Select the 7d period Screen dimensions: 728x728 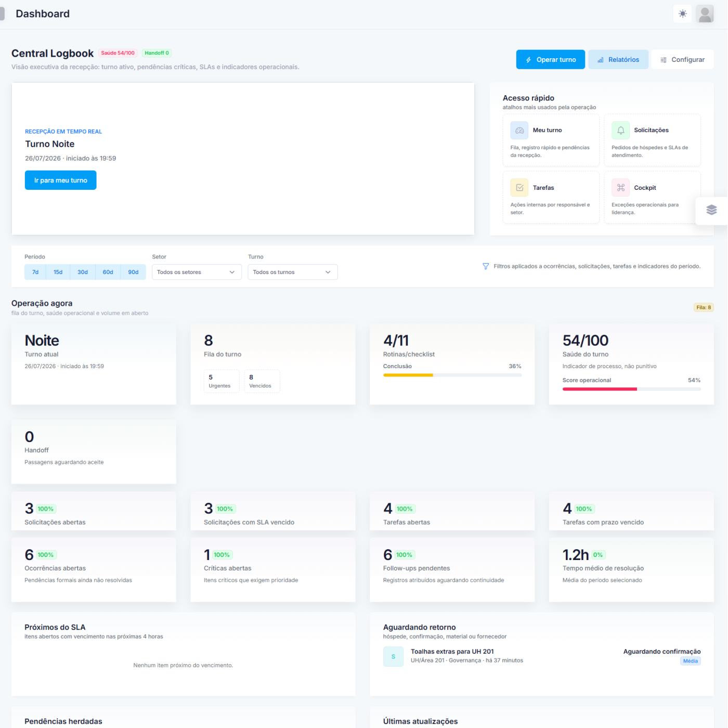point(35,272)
